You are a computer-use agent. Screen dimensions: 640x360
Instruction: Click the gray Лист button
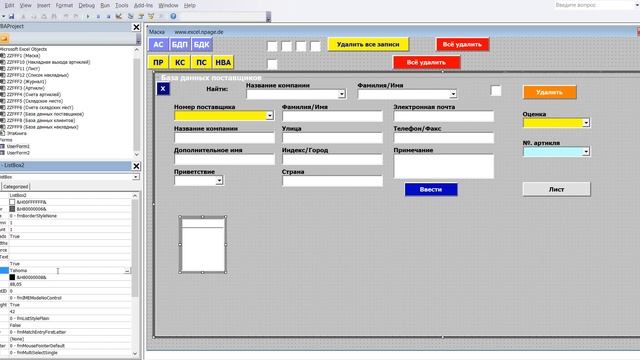[x=556, y=189]
